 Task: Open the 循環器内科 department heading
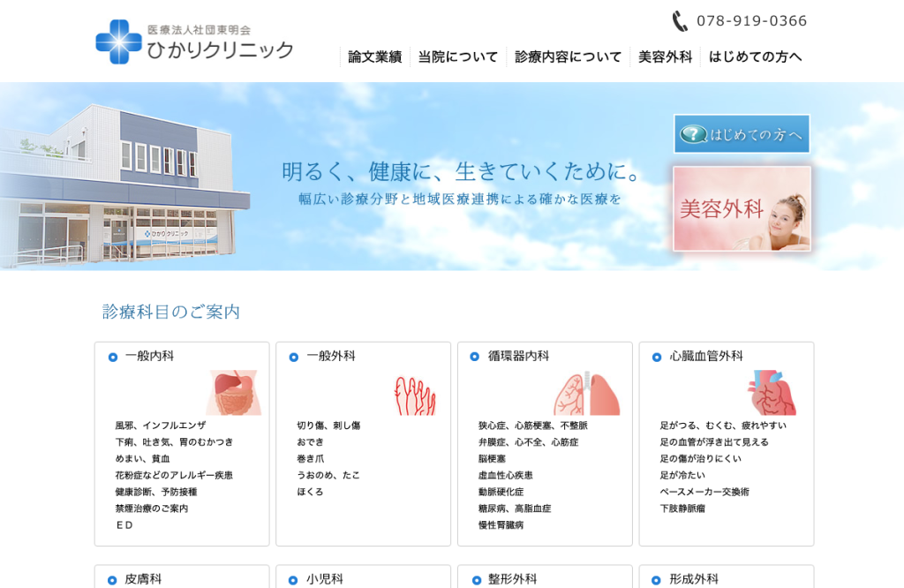click(x=518, y=357)
